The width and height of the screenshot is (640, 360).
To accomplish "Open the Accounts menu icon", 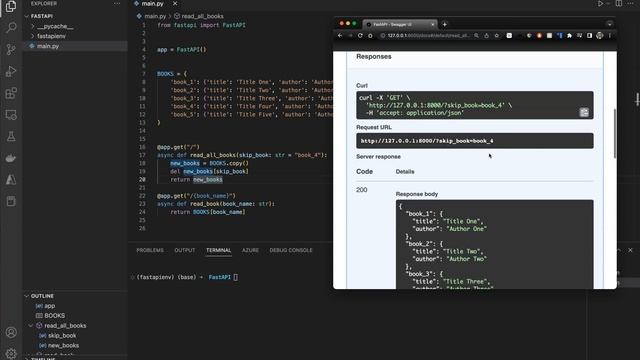I will (x=11, y=332).
